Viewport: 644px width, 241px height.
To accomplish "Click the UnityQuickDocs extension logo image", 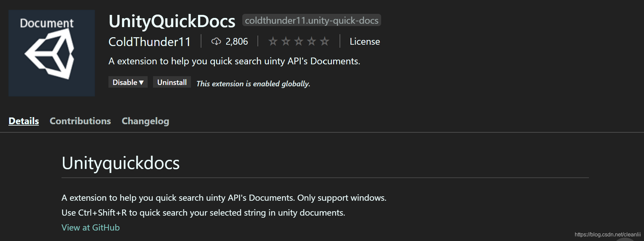I will point(52,53).
